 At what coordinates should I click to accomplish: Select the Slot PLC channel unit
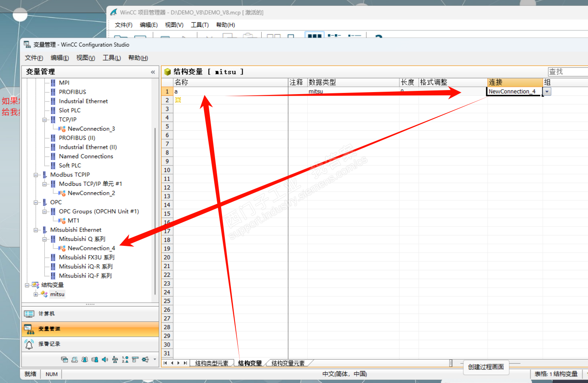(70, 110)
